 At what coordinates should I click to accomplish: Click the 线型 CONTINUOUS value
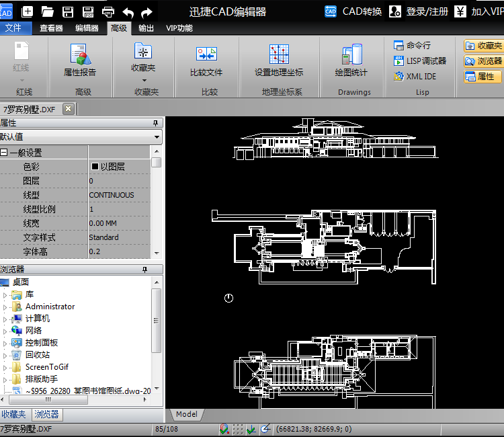[119, 195]
